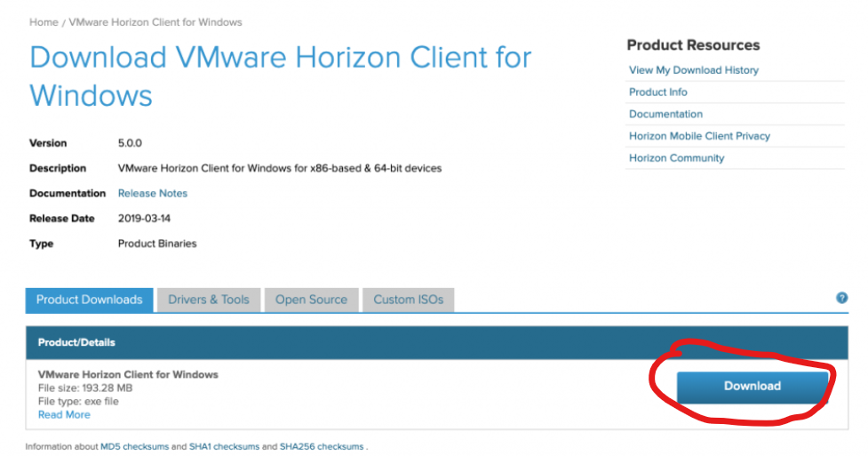Image resolution: width=868 pixels, height=456 pixels.
Task: Click the VMware Horizon Client for Windows breadcrumb
Action: pos(155,22)
